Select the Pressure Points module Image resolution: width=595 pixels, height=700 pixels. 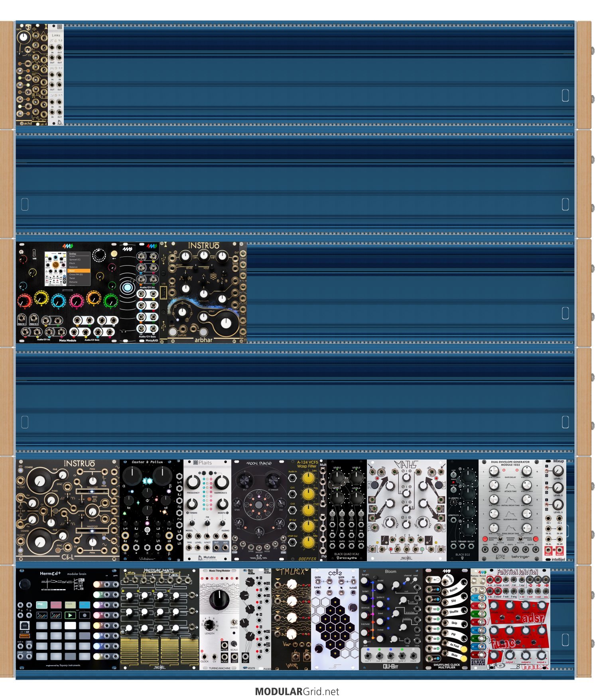tap(160, 619)
